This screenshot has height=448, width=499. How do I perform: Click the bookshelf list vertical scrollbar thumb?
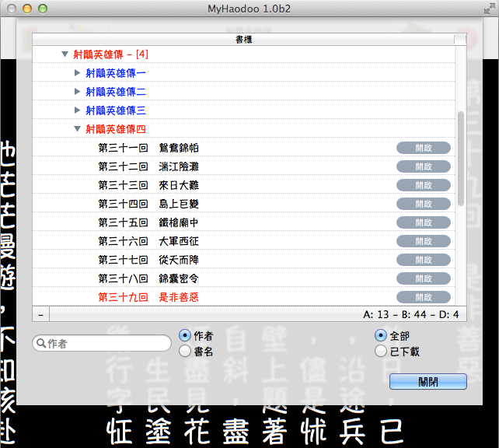click(460, 158)
